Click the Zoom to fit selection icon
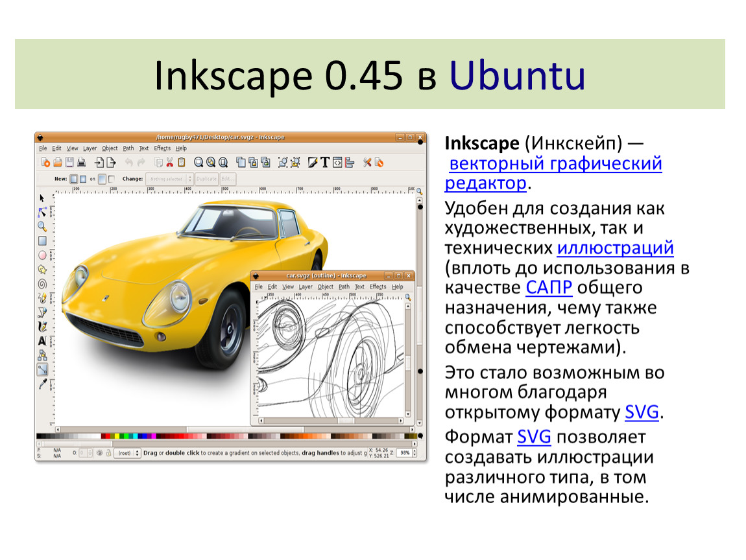The image size is (746, 560). tap(199, 163)
